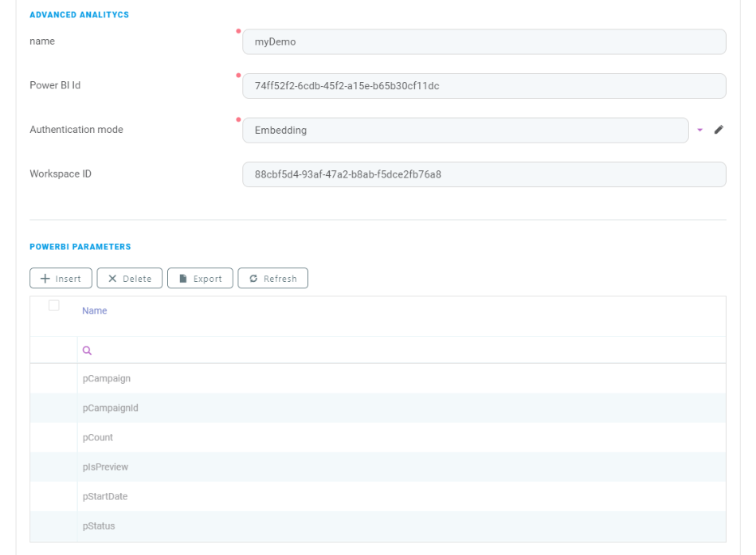Click the name field containing myDemo
Viewport: 756px width, 555px height.
(484, 41)
